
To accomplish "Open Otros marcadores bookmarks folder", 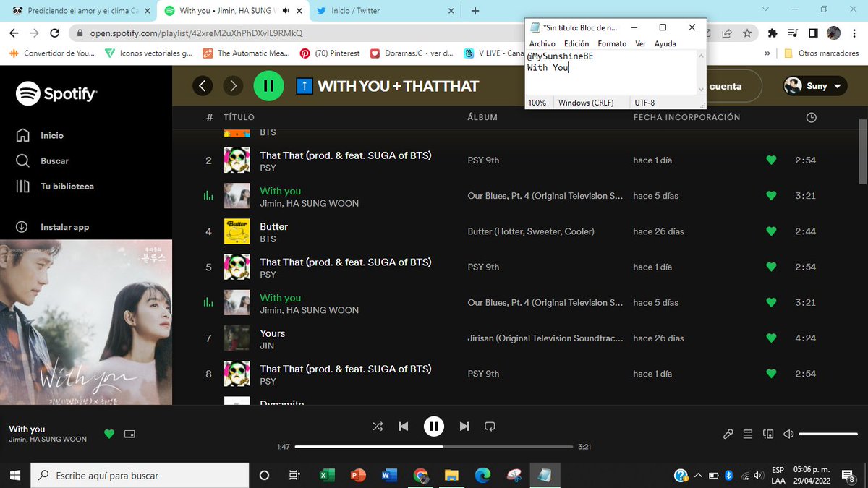I will [x=823, y=53].
